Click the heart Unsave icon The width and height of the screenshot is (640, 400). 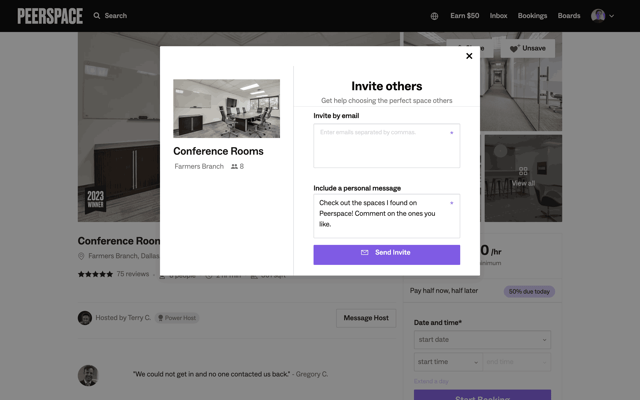513,49
